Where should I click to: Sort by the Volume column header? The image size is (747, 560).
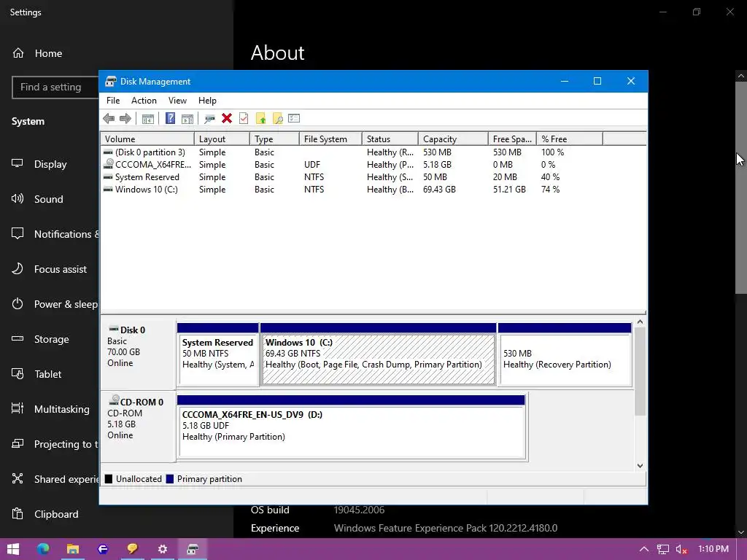147,139
